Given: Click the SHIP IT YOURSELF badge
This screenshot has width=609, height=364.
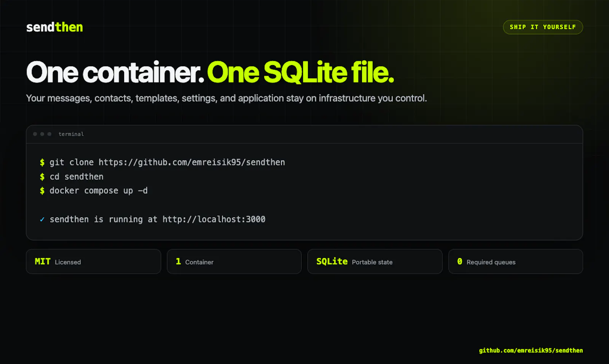Looking at the screenshot, I should click(543, 27).
